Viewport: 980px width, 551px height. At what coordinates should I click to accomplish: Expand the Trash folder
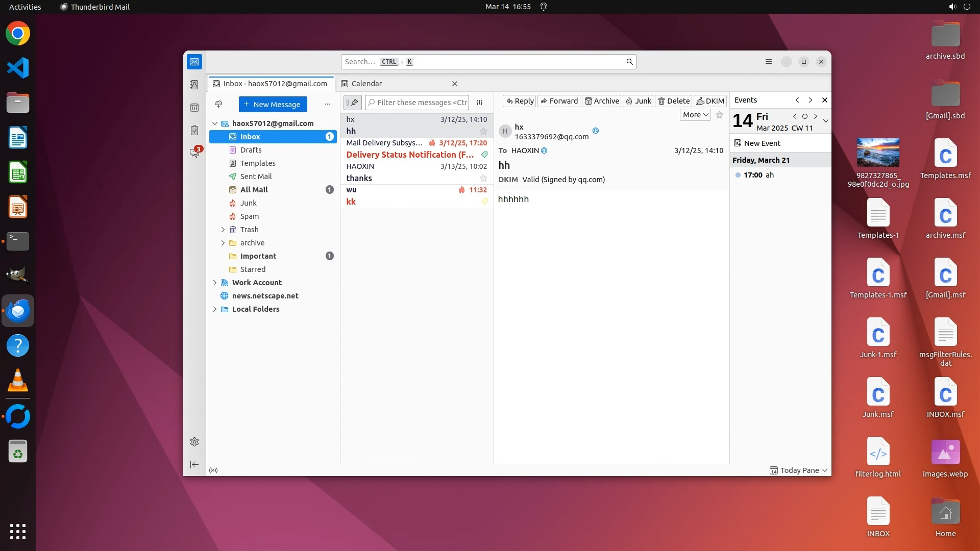[x=223, y=230]
